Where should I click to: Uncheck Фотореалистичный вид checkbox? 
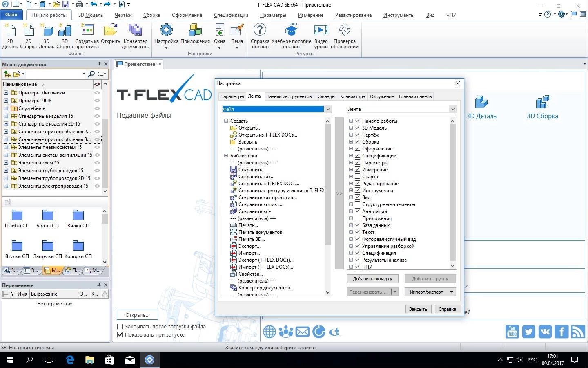click(x=357, y=239)
